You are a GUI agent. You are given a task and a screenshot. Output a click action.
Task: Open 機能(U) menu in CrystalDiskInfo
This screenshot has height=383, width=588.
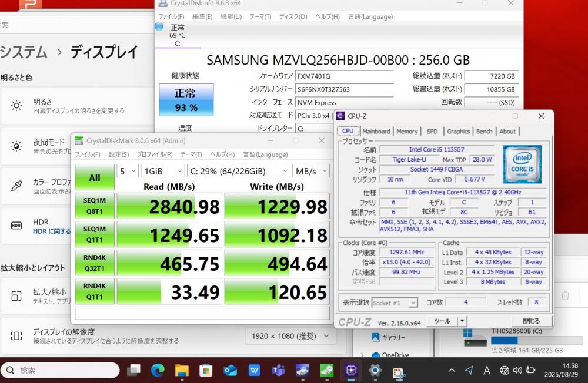click(231, 17)
